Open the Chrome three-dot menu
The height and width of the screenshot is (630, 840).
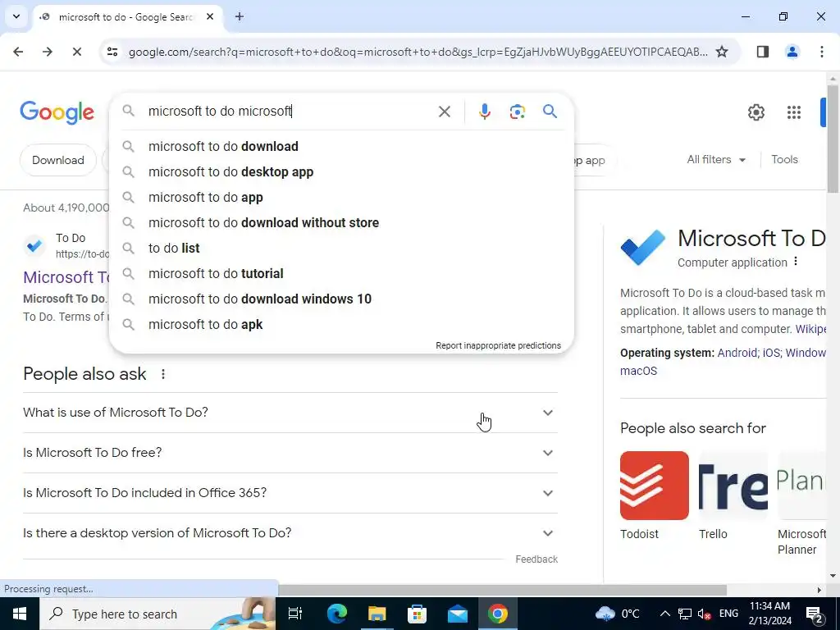point(821,52)
